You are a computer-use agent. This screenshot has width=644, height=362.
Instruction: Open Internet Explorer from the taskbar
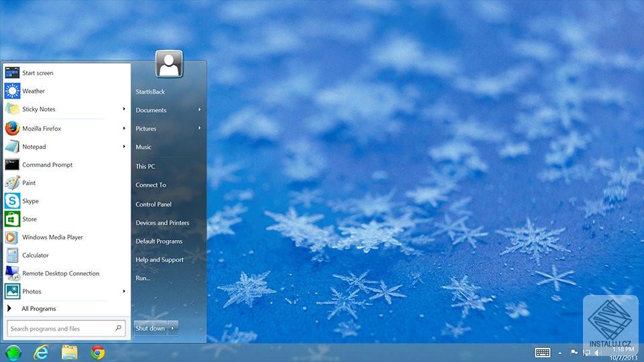(x=41, y=353)
